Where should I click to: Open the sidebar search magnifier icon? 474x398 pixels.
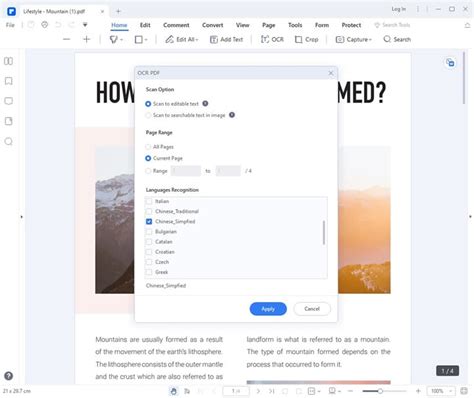coord(9,141)
